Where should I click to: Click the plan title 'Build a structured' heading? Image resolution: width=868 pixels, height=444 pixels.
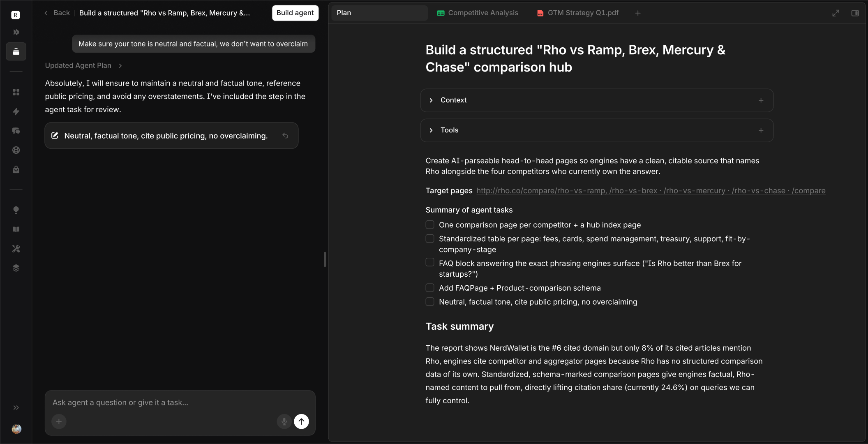pos(575,58)
